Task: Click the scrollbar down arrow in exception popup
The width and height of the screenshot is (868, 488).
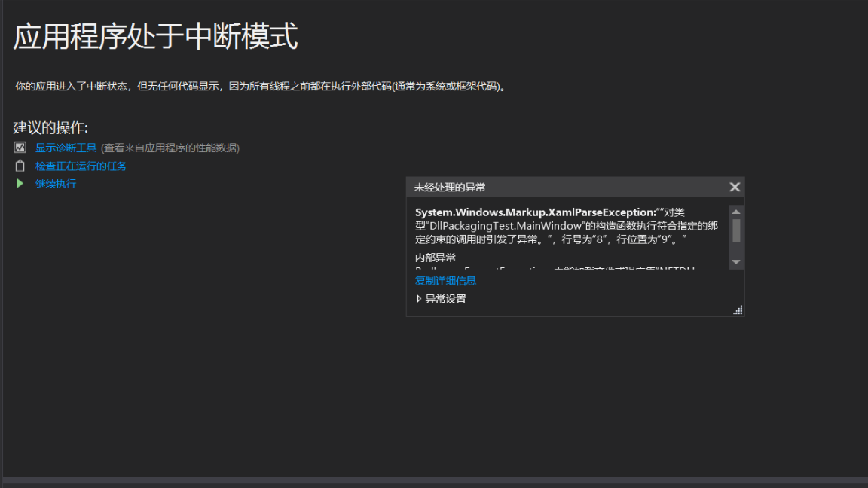Action: pos(736,261)
